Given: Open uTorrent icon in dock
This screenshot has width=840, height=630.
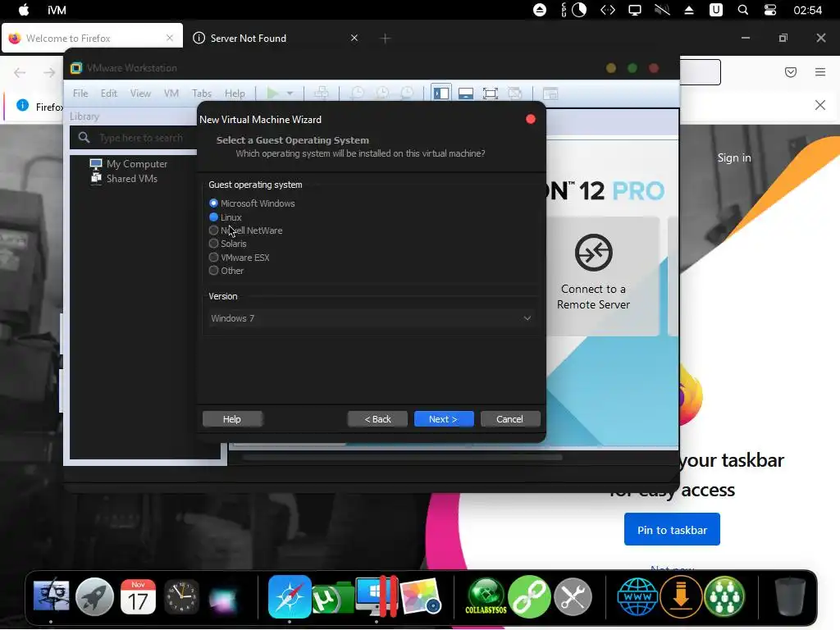Looking at the screenshot, I should (333, 597).
